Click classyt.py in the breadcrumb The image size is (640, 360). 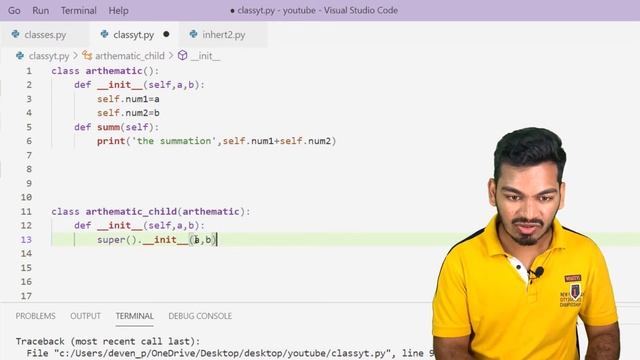click(49, 56)
